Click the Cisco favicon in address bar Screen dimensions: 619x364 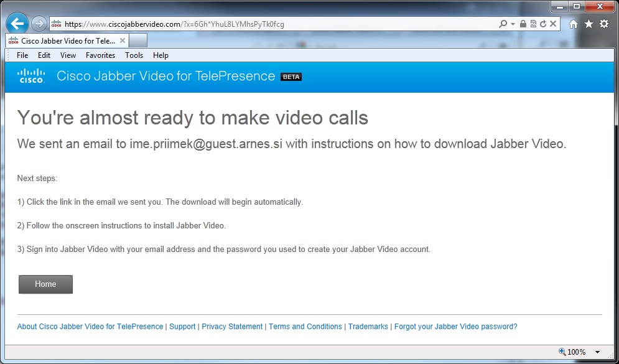(57, 24)
